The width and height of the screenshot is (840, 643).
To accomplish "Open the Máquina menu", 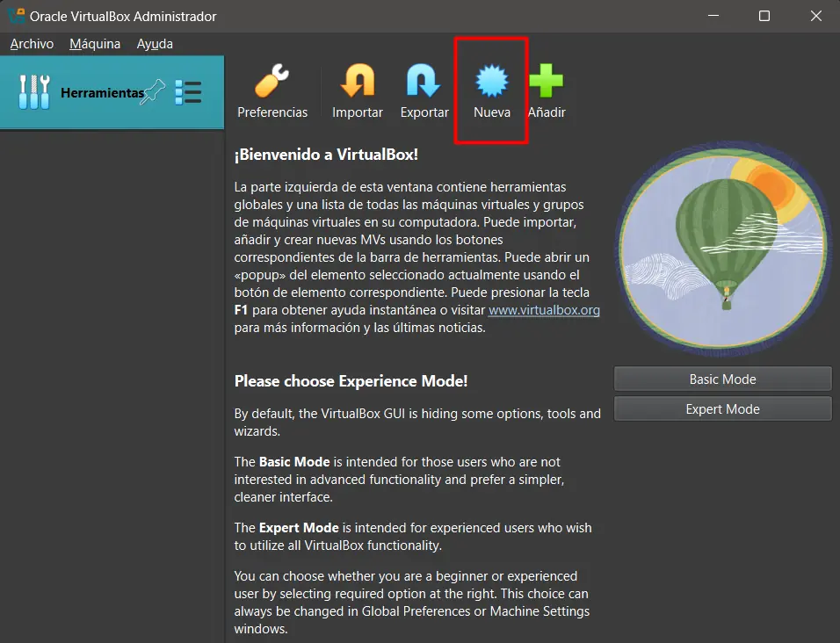I will coord(95,44).
